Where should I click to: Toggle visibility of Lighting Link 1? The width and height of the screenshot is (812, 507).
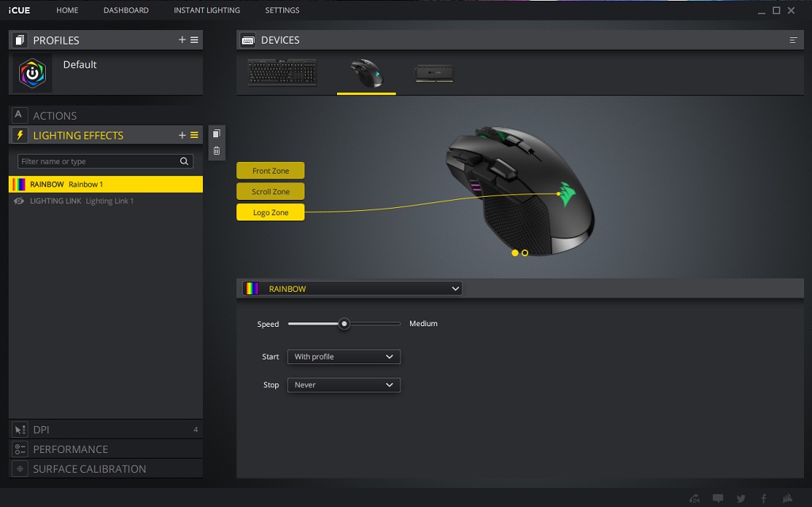pyautogui.click(x=19, y=202)
